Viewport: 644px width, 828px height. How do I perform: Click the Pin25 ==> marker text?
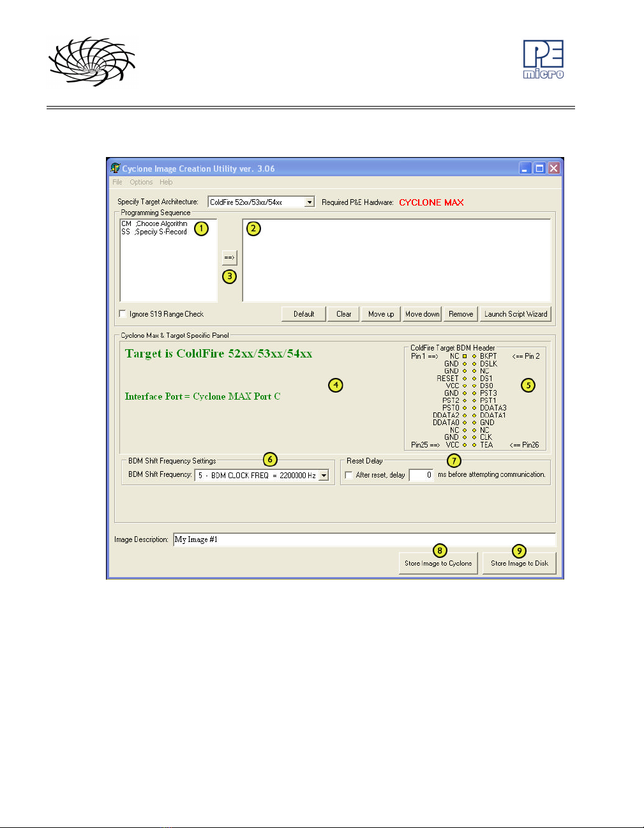(425, 445)
